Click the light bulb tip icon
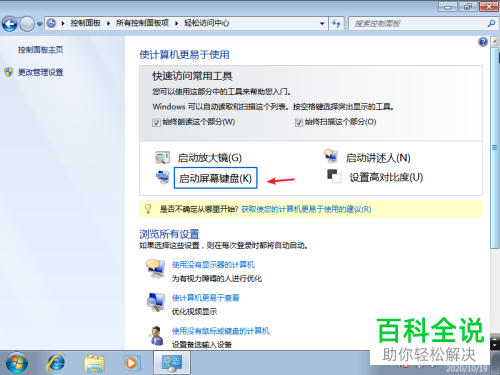The height and width of the screenshot is (375, 500). click(x=148, y=209)
